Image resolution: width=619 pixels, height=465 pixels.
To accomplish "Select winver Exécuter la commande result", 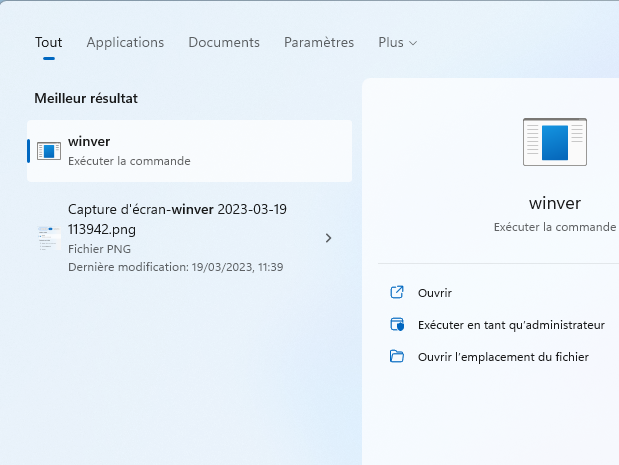I will pyautogui.click(x=189, y=151).
